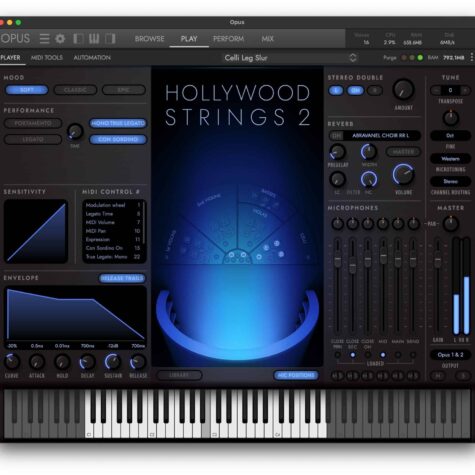Click the Performance Time knob
The width and height of the screenshot is (475, 475).
[x=75, y=132]
